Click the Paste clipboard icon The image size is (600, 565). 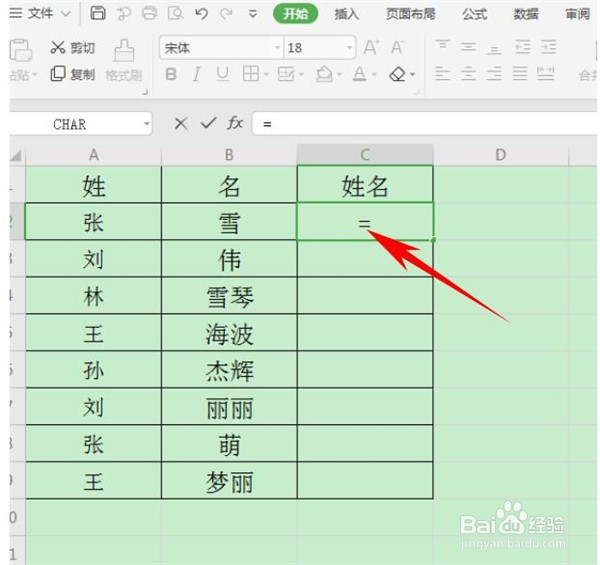20,50
